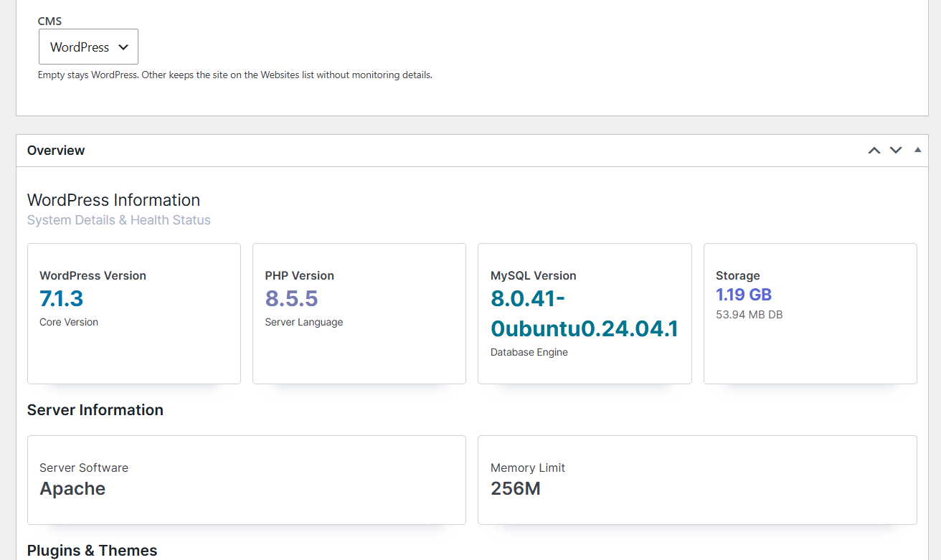The height and width of the screenshot is (560, 941).
Task: Click the Core Version label
Action: pyautogui.click(x=69, y=322)
